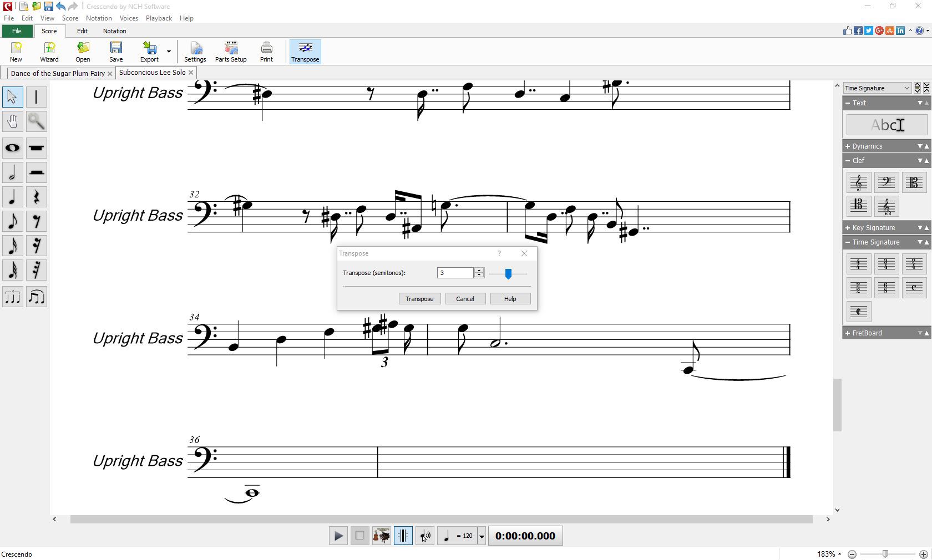Insert a 6/8 time signature
Viewport: 932px width, 560px height.
[886, 287]
